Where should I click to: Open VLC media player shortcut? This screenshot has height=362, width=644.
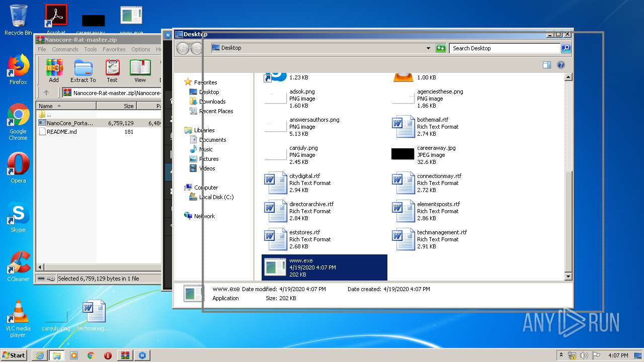(x=18, y=319)
